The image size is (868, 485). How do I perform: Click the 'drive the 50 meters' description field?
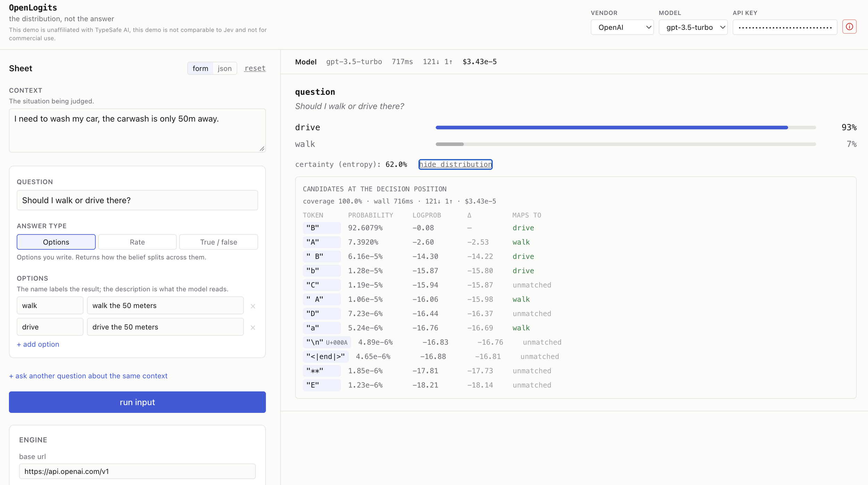click(x=165, y=327)
